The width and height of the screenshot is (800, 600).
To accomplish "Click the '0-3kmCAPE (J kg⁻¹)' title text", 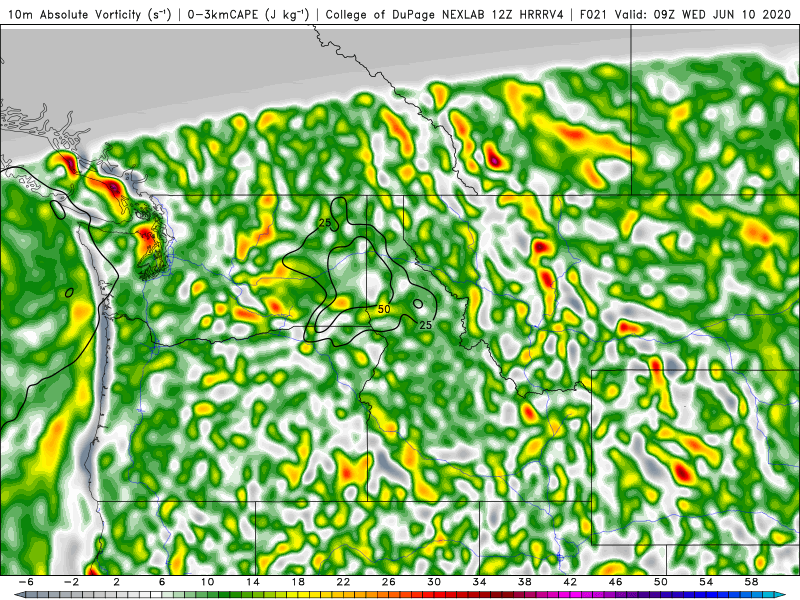I will [248, 14].
